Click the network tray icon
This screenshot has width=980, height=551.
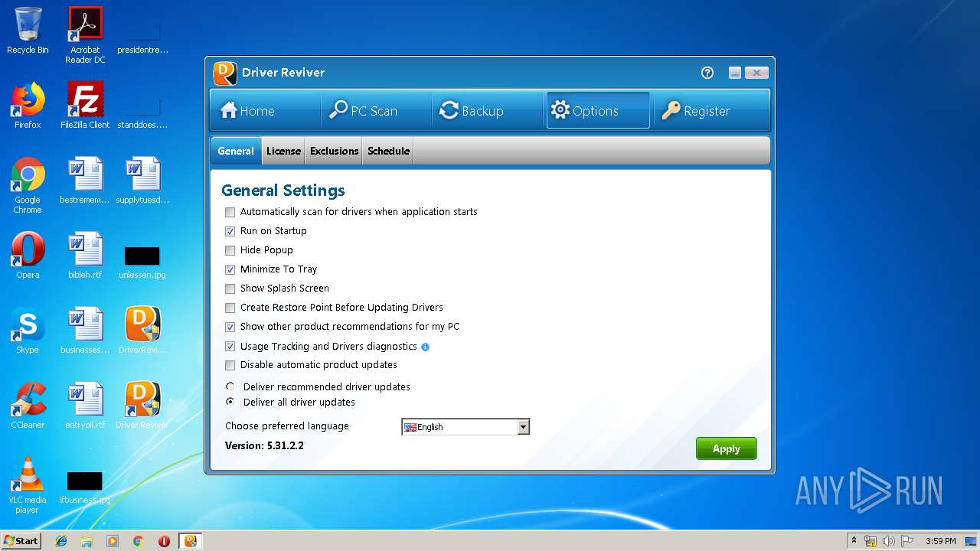point(871,541)
